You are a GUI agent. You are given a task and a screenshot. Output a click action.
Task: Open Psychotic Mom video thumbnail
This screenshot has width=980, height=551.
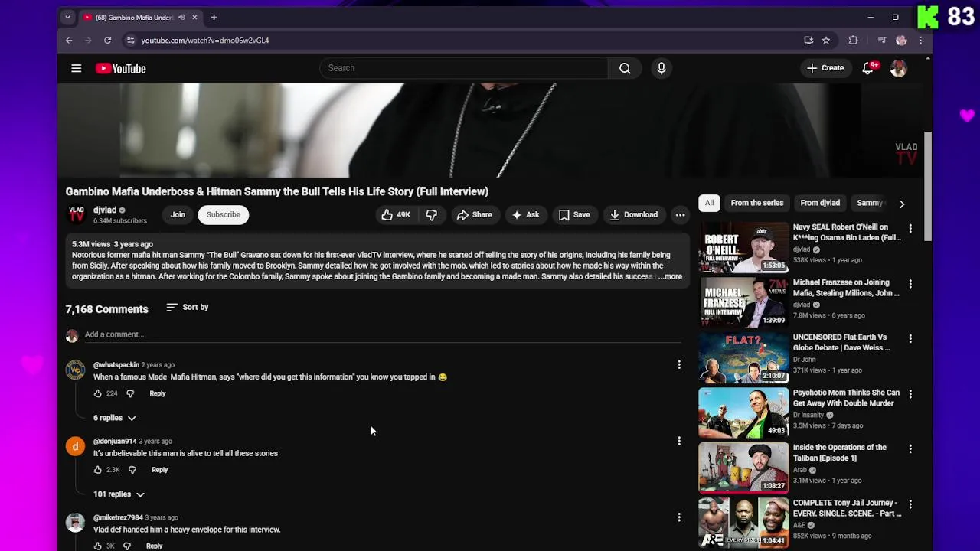pyautogui.click(x=743, y=412)
